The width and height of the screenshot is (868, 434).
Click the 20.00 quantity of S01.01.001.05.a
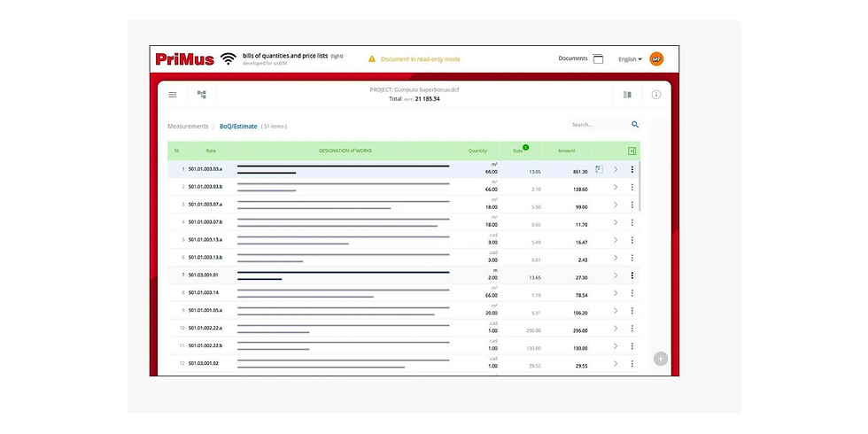pos(492,314)
